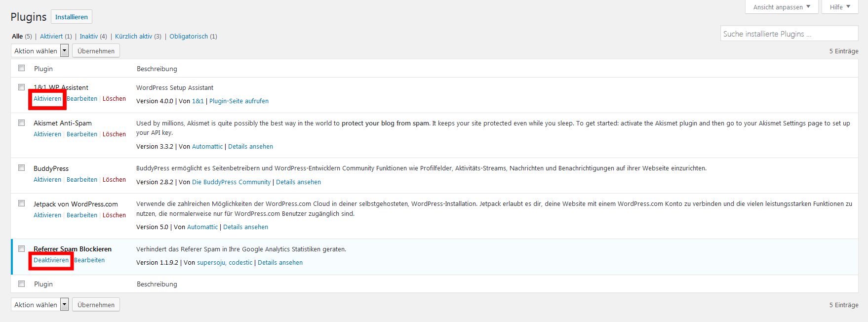Click the Beschreibung column label in footer

pos(157,284)
